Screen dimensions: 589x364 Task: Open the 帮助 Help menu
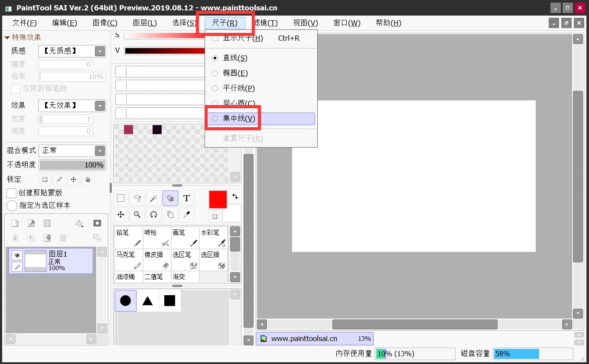click(388, 23)
